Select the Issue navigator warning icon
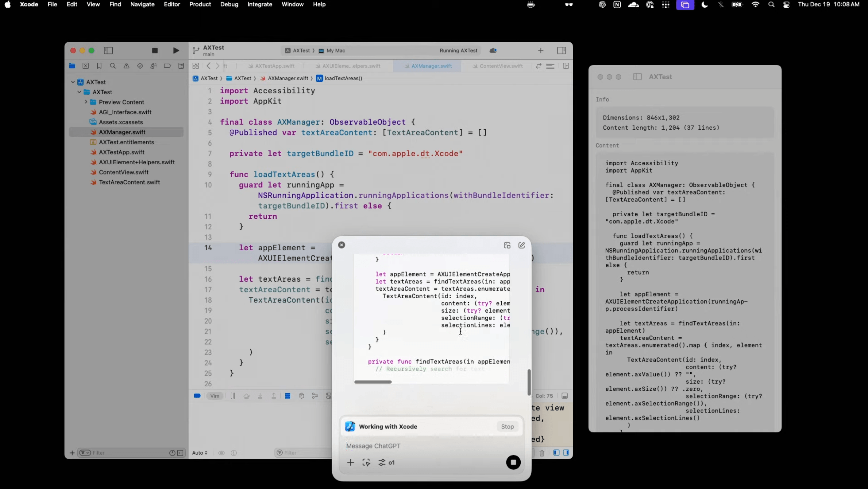The width and height of the screenshot is (868, 489). (x=127, y=66)
